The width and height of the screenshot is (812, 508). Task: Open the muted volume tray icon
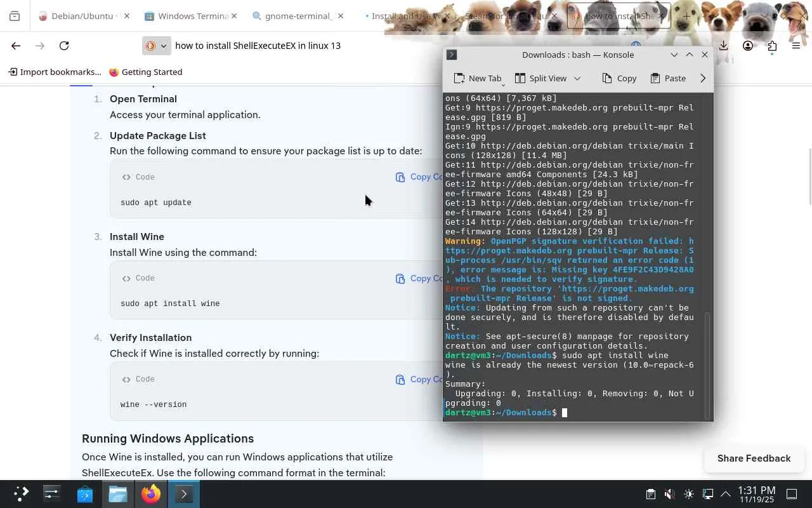(669, 494)
